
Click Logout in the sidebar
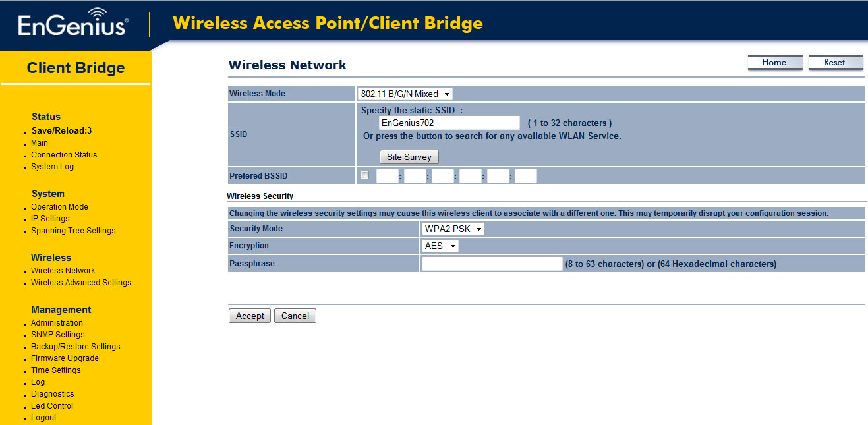click(x=43, y=418)
